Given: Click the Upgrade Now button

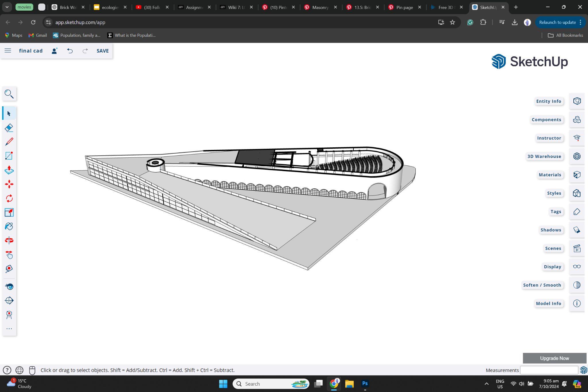Looking at the screenshot, I should (554, 358).
